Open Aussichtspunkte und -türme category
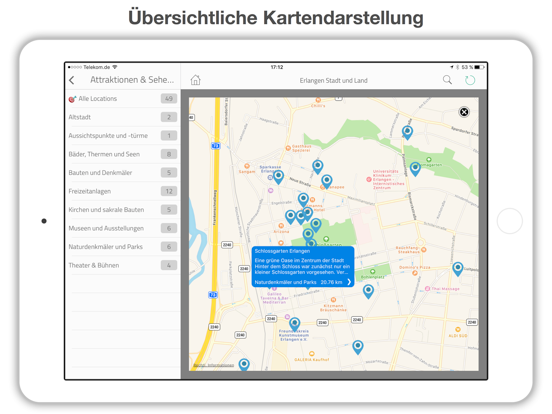Viewport: 552px width, 414px height. coord(123,136)
